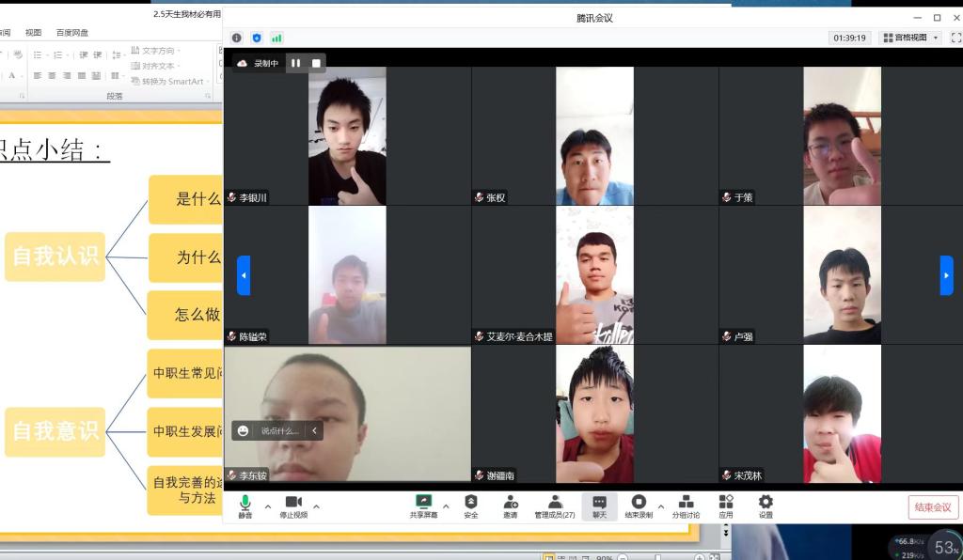963x560 pixels.
Task: Open the Apps (应用) icon
Action: 726,505
